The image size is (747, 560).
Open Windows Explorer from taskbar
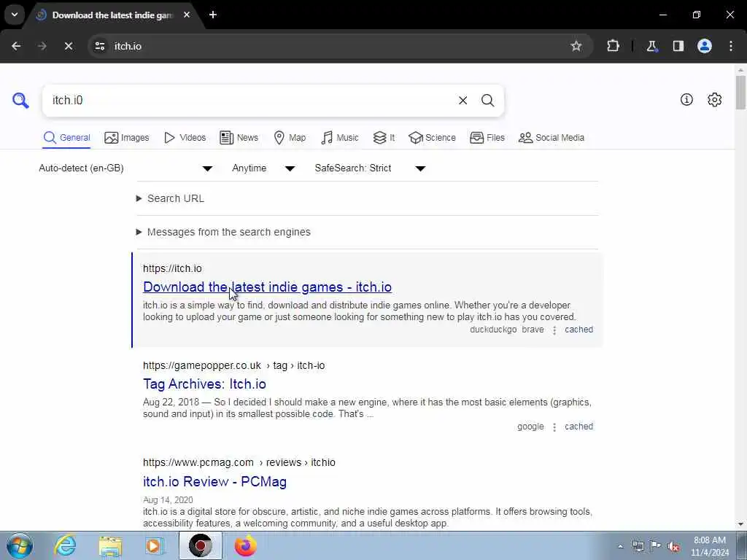tap(111, 546)
